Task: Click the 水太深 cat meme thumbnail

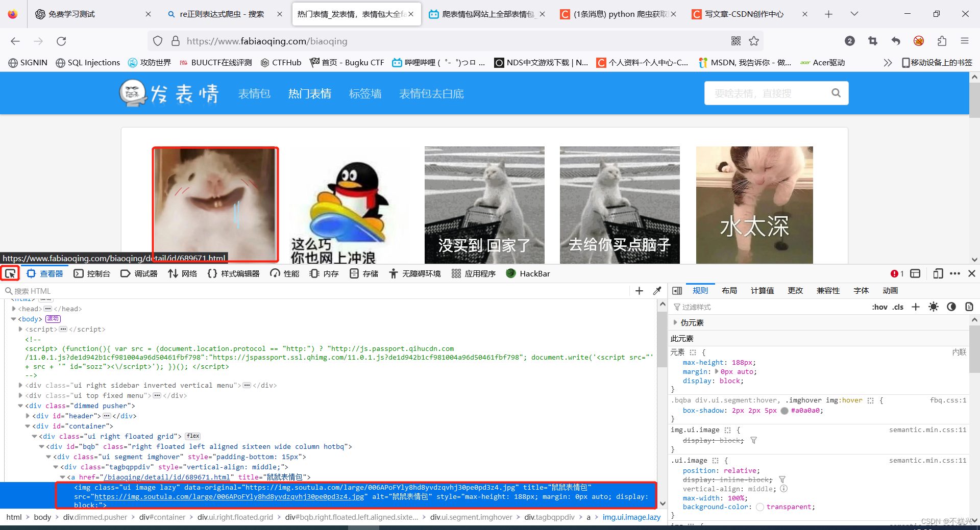Action: click(754, 205)
